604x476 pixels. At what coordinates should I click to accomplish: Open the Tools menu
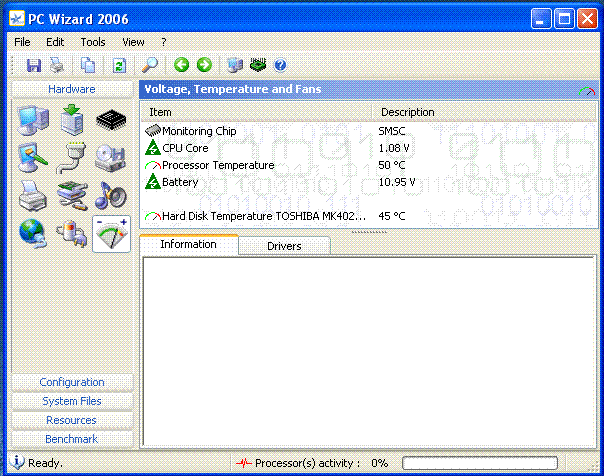(x=93, y=42)
